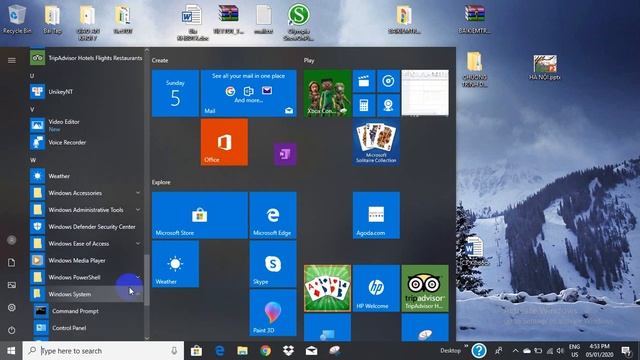Open the Mail tile
Viewport: 640px width, 360px height.
click(x=249, y=93)
